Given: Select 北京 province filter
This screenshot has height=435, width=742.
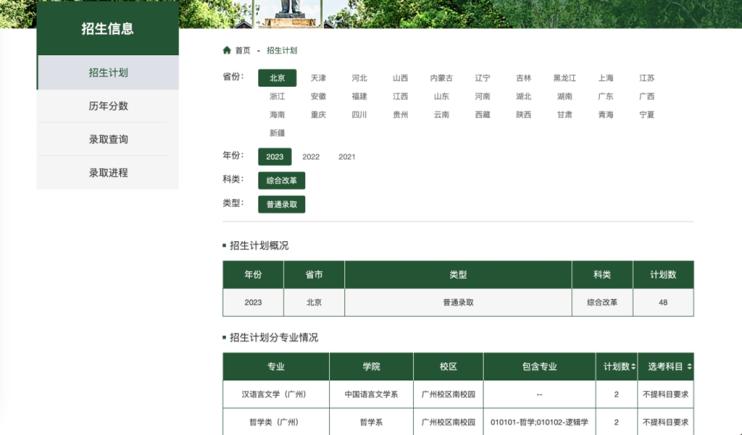Looking at the screenshot, I should click(277, 78).
